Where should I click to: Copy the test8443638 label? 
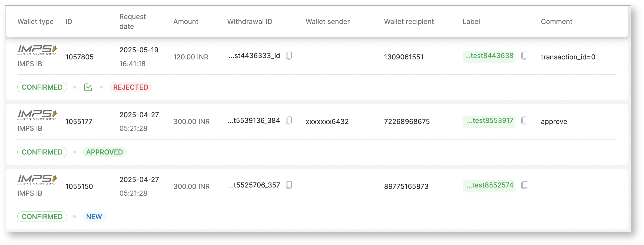click(524, 56)
